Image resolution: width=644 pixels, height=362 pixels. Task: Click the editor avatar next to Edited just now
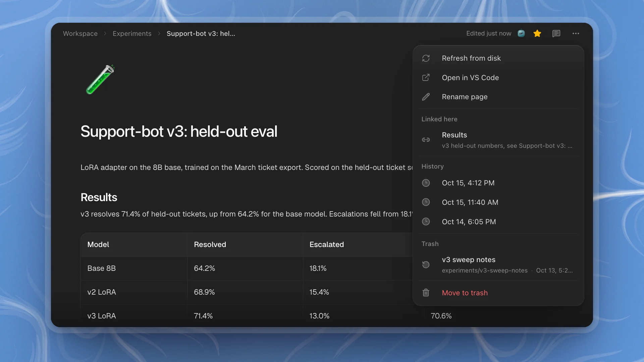(521, 34)
